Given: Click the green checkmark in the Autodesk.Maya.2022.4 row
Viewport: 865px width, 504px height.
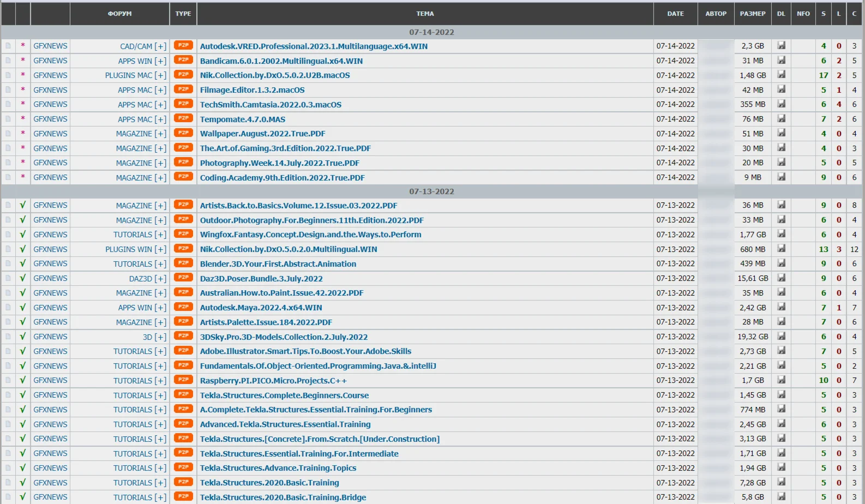Looking at the screenshot, I should point(23,307).
